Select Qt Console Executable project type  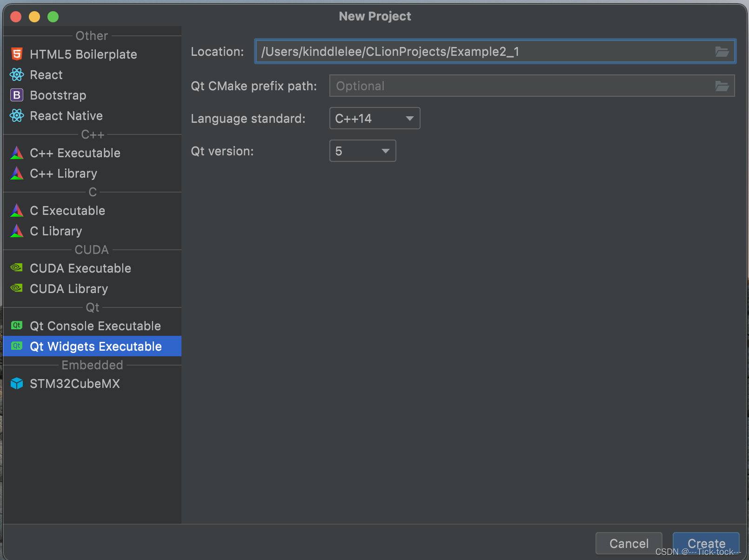(92, 326)
